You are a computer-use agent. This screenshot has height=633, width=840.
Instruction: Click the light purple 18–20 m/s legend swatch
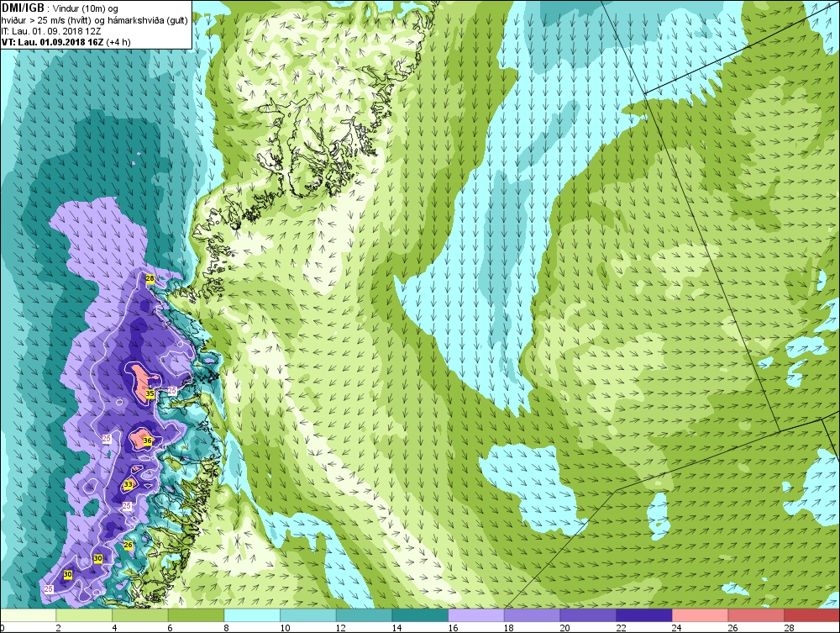click(532, 615)
